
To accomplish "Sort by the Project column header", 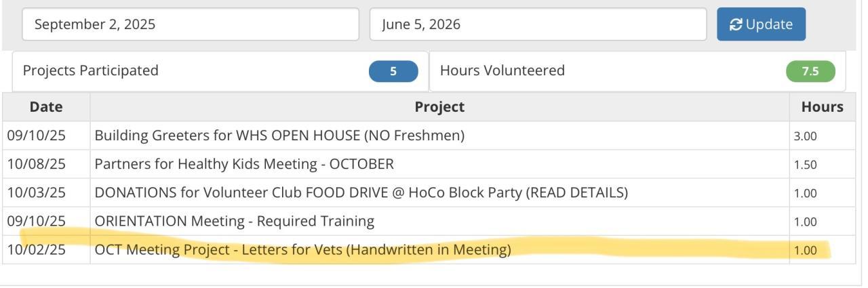I will click(439, 106).
